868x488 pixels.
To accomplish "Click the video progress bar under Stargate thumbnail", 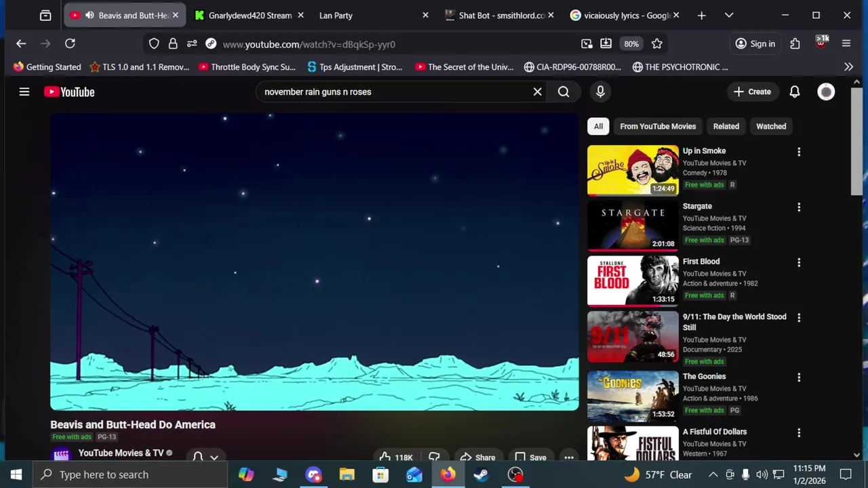I will click(633, 250).
